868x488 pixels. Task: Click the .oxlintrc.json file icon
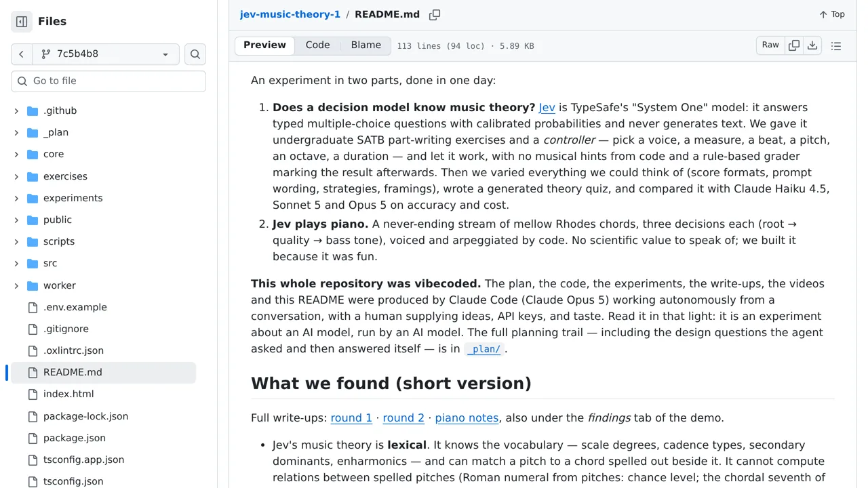[33, 351]
